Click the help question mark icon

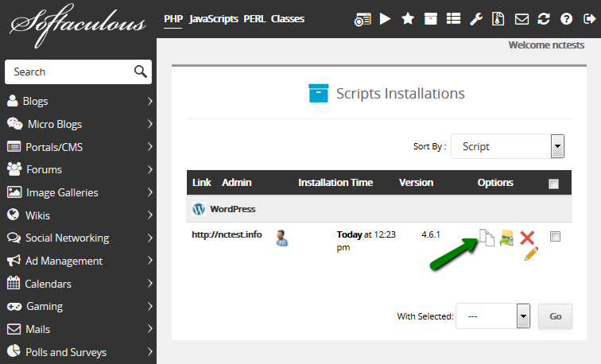pos(567,19)
